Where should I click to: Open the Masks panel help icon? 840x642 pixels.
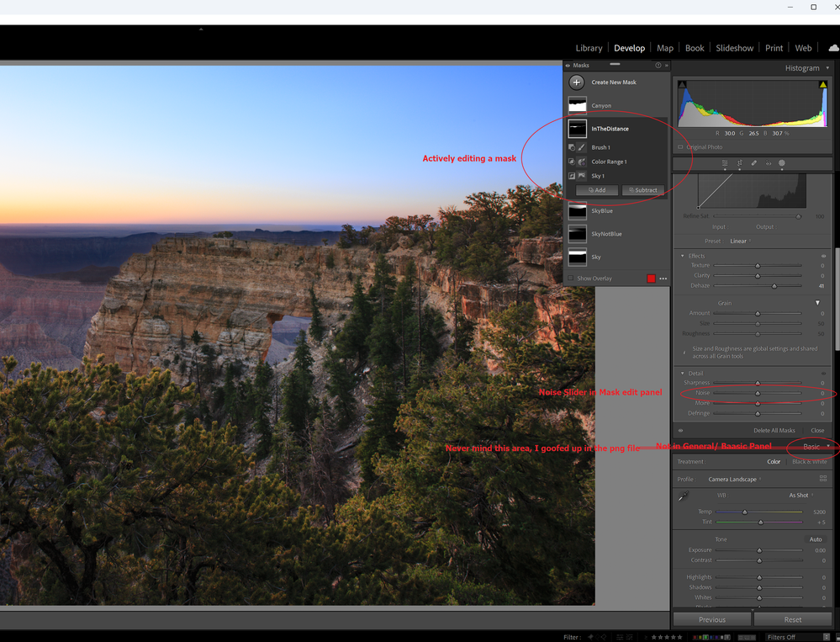pyautogui.click(x=658, y=66)
